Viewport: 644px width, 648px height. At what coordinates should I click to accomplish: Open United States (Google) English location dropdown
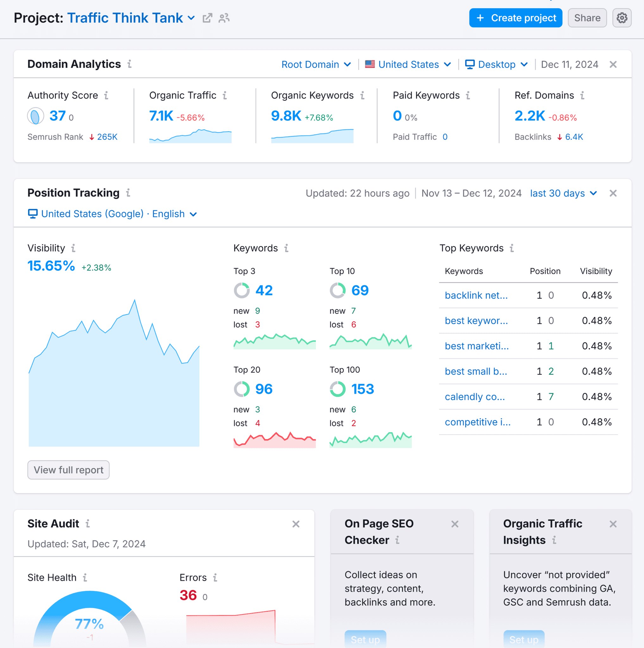point(112,214)
